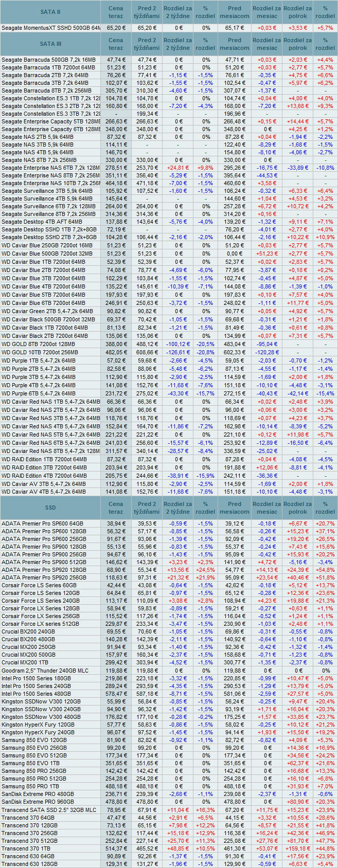This screenshot has height=868, width=338.
Task: Select WD RAID Edition 4TB 7200ot 64MB
Action: point(44,476)
